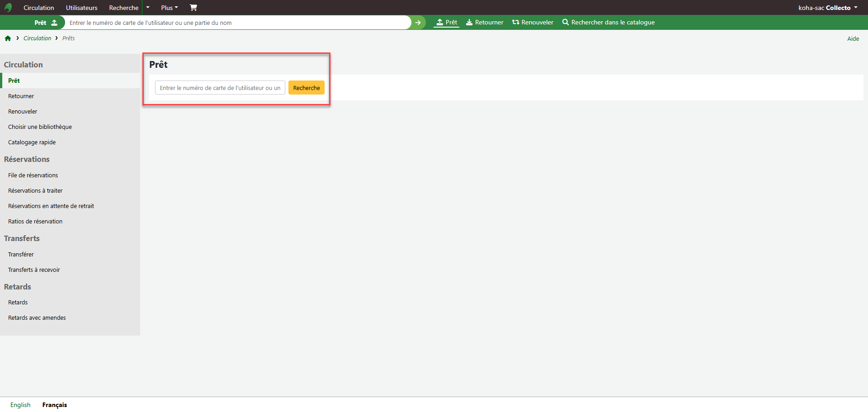Select the Retourner check-in icon tab

tap(485, 22)
